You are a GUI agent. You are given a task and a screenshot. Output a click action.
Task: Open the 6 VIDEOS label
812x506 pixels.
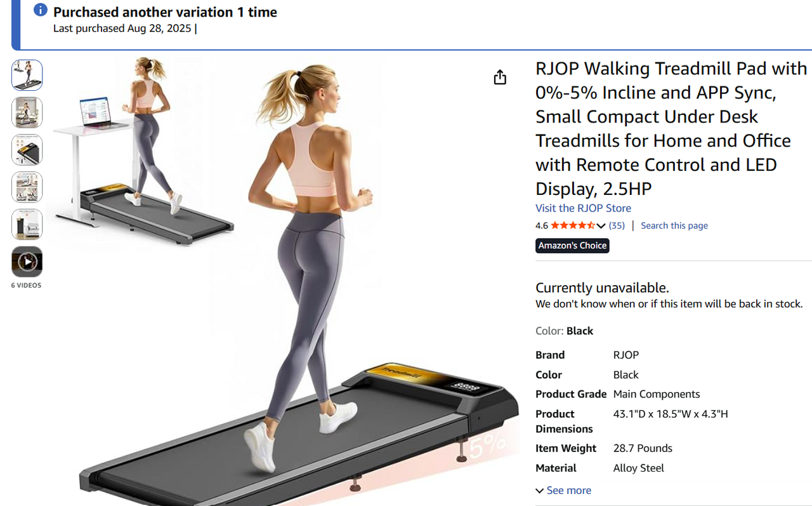(x=26, y=286)
